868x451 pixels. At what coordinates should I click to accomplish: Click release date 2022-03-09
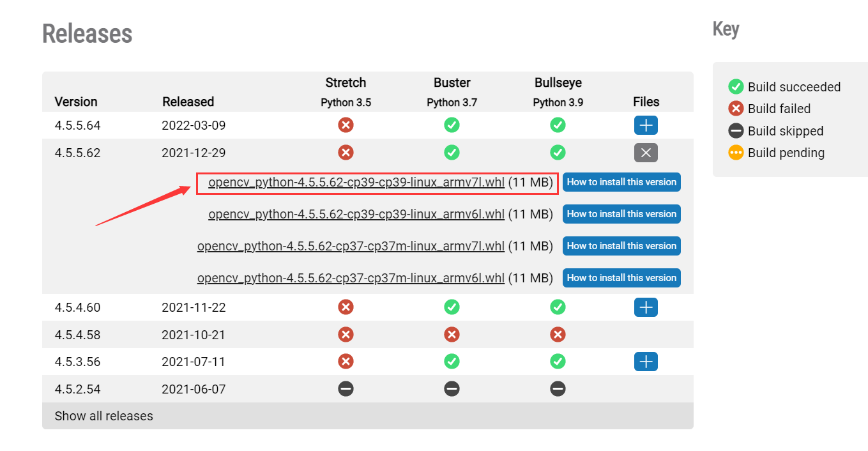(194, 125)
